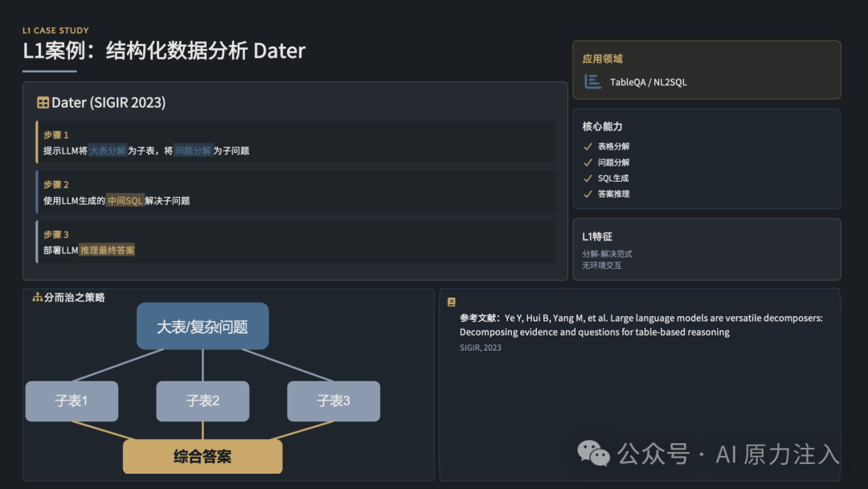The image size is (868, 489).
Task: Click the 核心能力 heading
Action: [x=602, y=126]
